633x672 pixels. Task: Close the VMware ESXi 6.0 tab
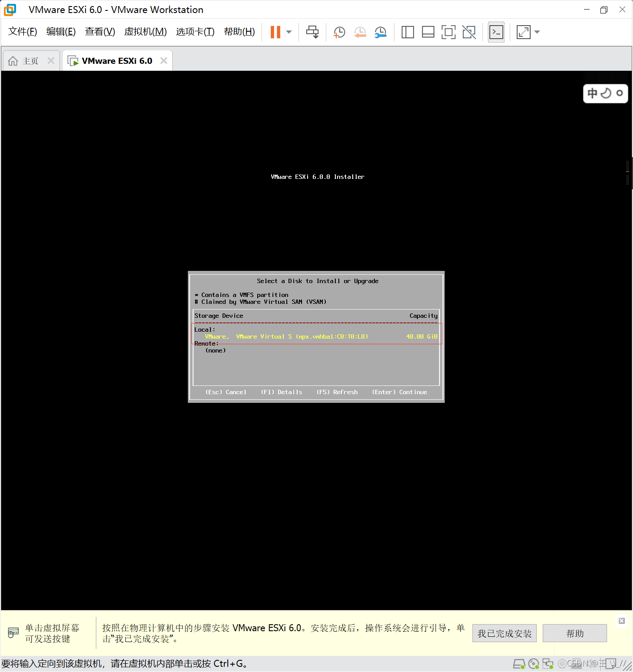point(164,61)
